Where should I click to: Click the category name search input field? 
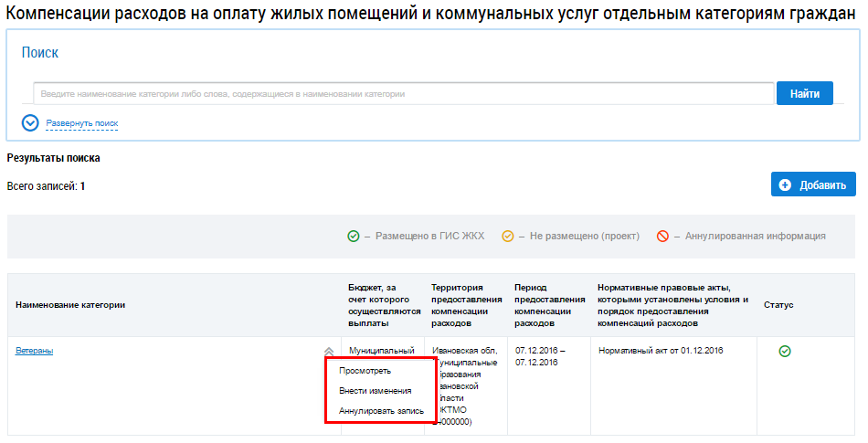coord(404,94)
